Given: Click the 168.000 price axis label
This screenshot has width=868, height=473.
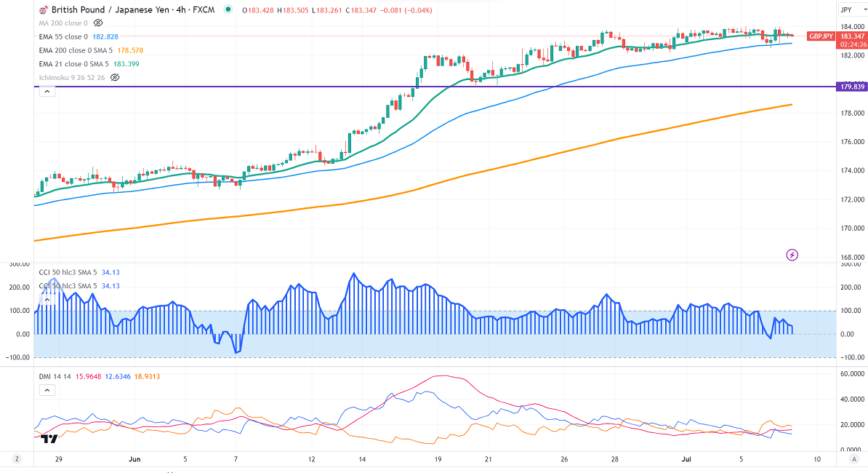Looking at the screenshot, I should [853, 257].
